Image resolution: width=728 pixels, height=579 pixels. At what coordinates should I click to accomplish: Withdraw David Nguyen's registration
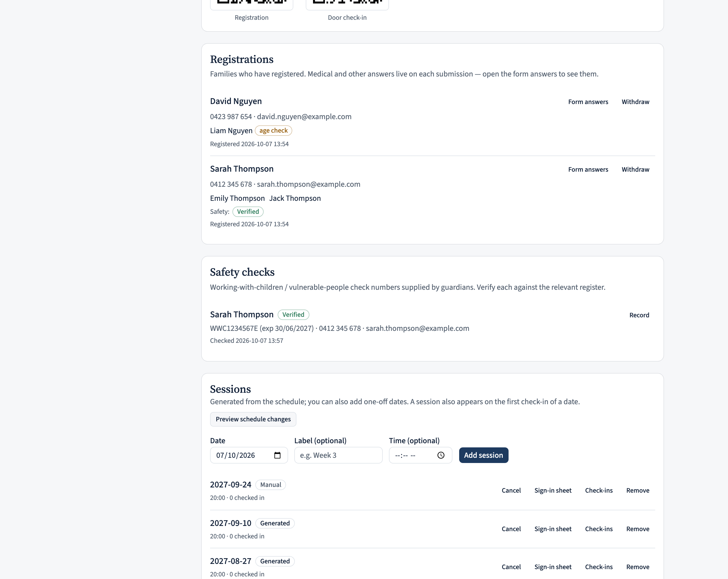(x=635, y=102)
